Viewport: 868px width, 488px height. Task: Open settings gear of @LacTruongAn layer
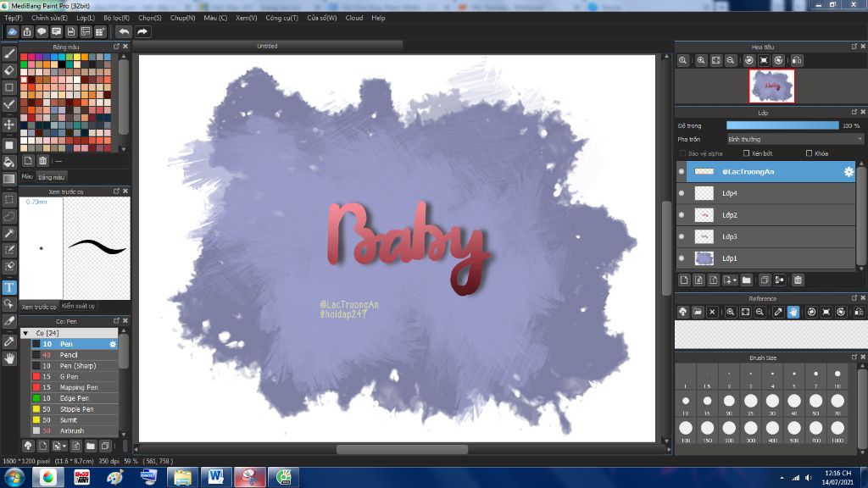pyautogui.click(x=849, y=172)
